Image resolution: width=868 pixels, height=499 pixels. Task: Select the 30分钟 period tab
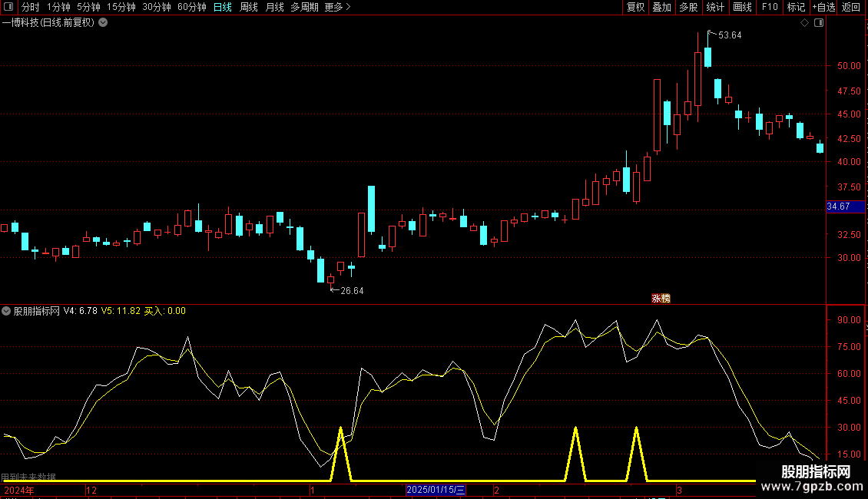tap(157, 7)
